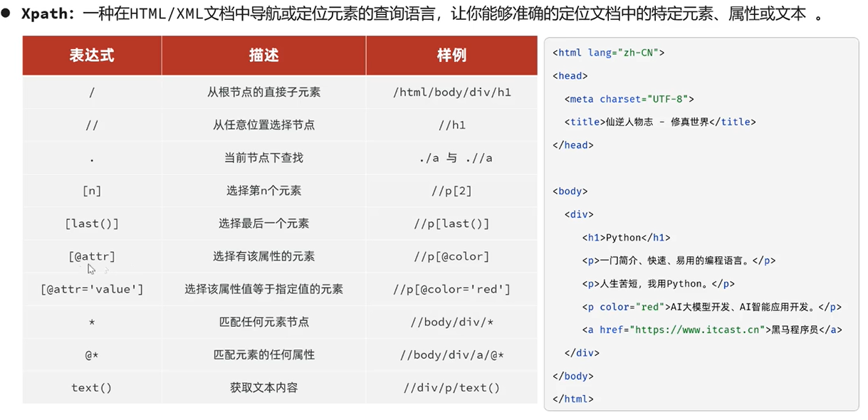The image size is (868, 420).
Task: Click the opening <div> tag line
Action: [x=578, y=214]
